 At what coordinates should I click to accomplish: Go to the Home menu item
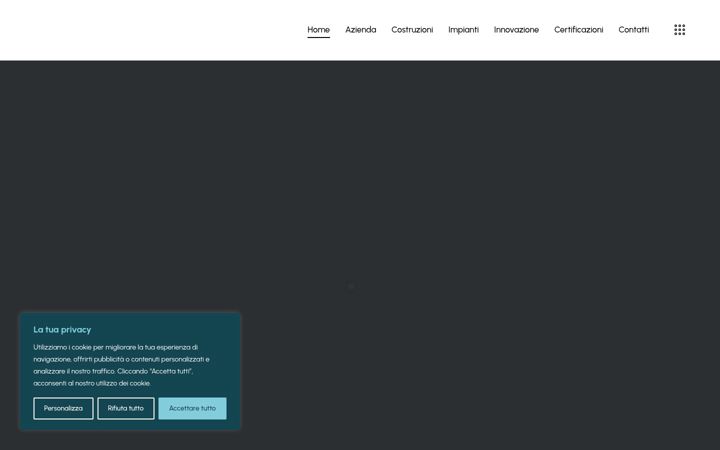pos(318,30)
